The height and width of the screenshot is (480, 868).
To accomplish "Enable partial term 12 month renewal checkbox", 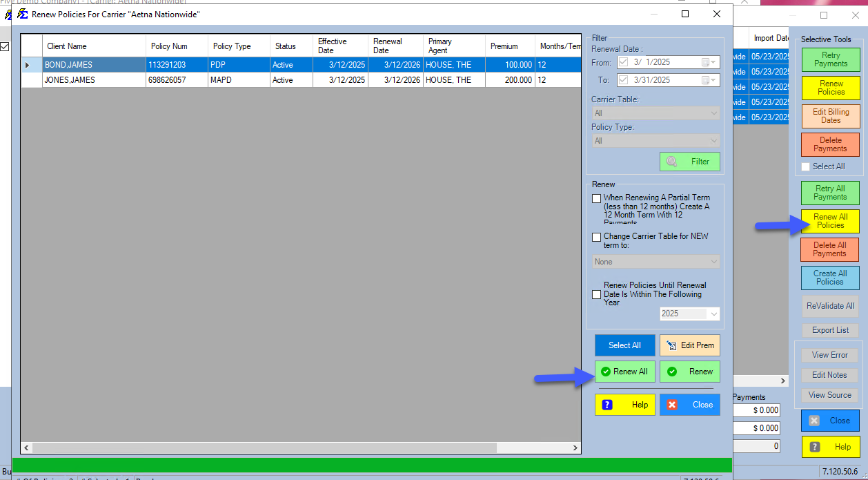I will [x=597, y=199].
